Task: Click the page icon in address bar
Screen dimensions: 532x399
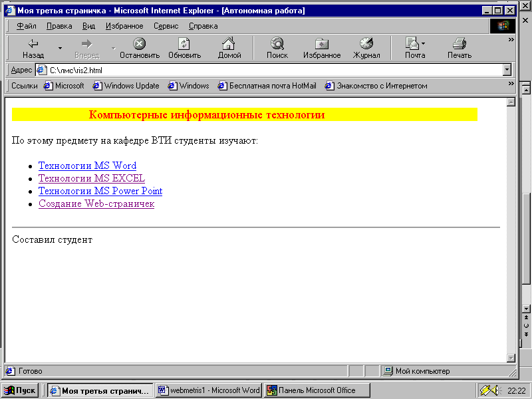Action: click(42, 70)
